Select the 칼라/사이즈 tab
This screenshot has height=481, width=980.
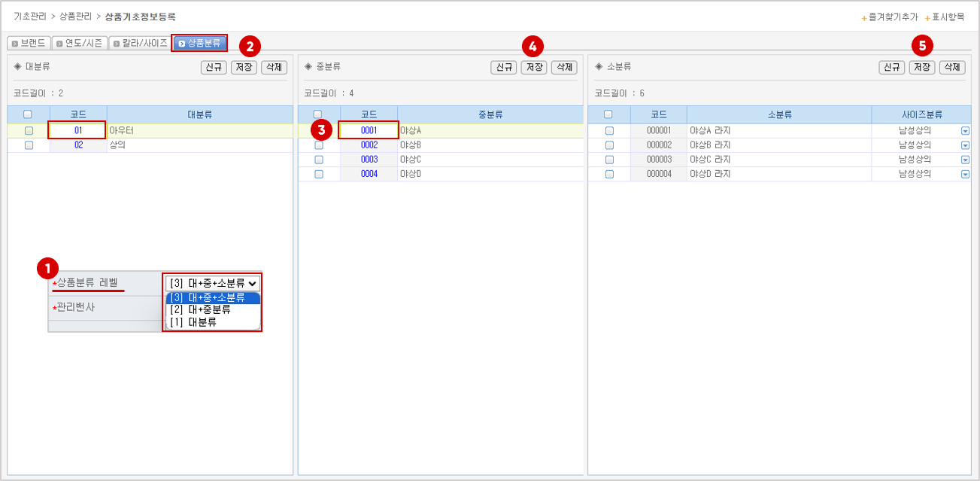pos(139,43)
